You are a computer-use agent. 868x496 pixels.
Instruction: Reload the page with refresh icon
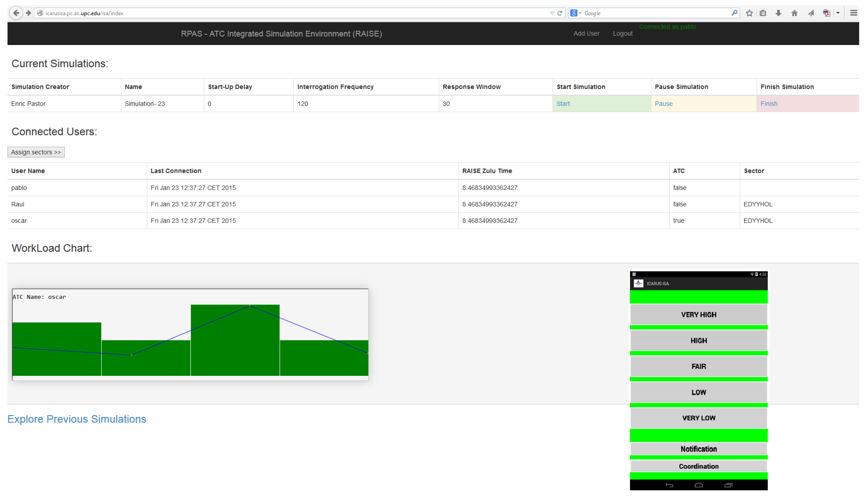click(560, 13)
